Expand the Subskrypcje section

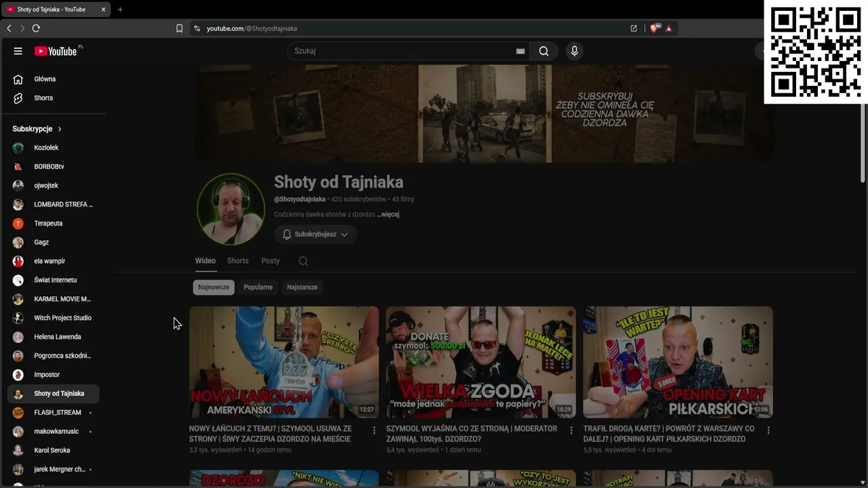pyautogui.click(x=37, y=129)
